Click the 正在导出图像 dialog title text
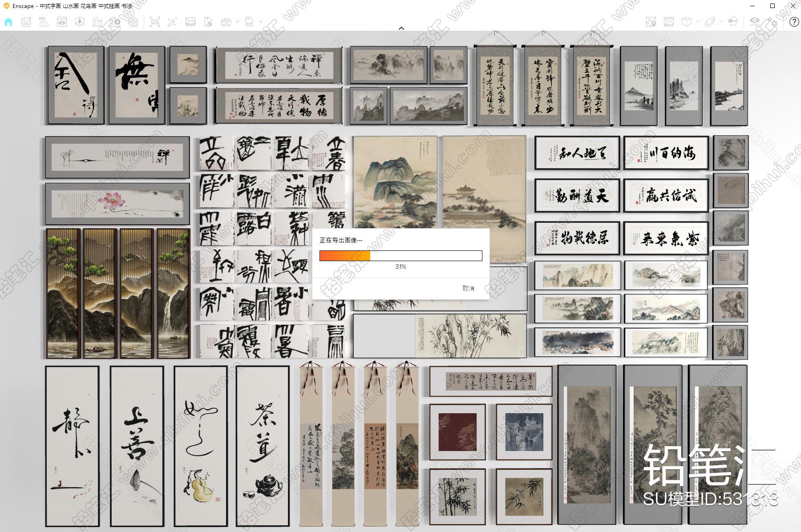Image resolution: width=801 pixels, height=532 pixels. (x=341, y=240)
